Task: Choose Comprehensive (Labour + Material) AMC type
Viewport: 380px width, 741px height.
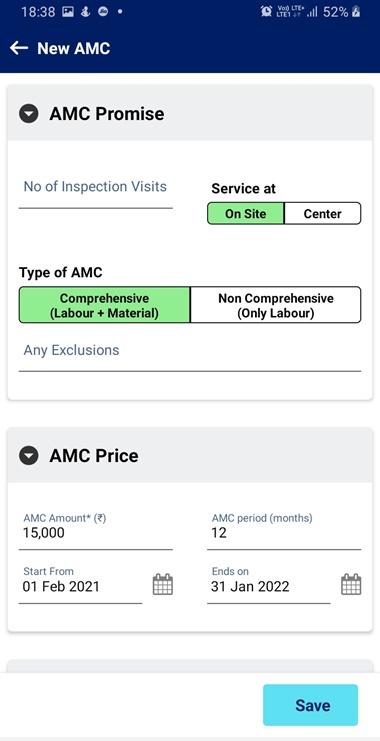Action: point(104,305)
